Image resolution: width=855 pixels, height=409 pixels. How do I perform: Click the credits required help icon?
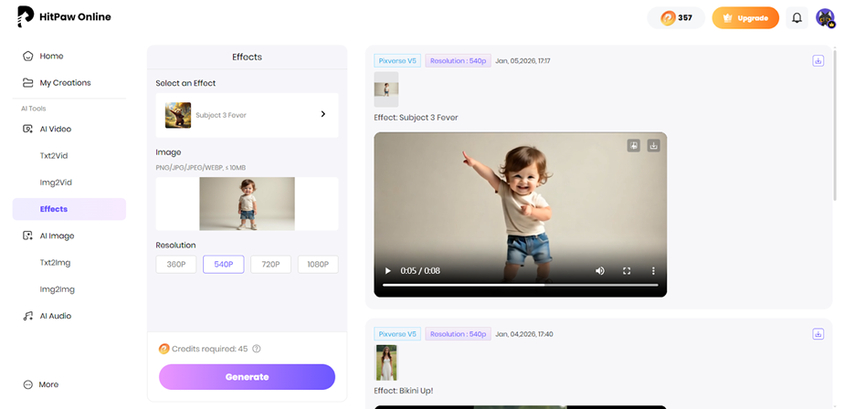[x=257, y=349]
